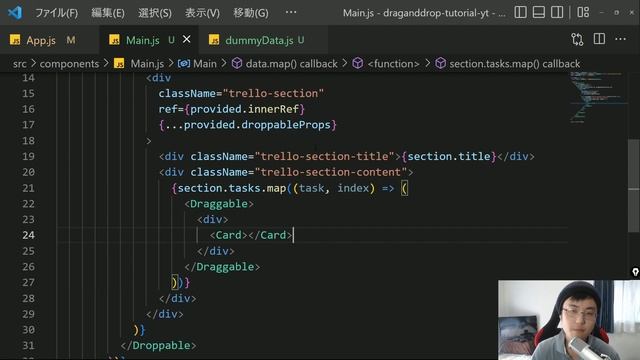Click the Main symbol breadcrumb

click(x=205, y=64)
